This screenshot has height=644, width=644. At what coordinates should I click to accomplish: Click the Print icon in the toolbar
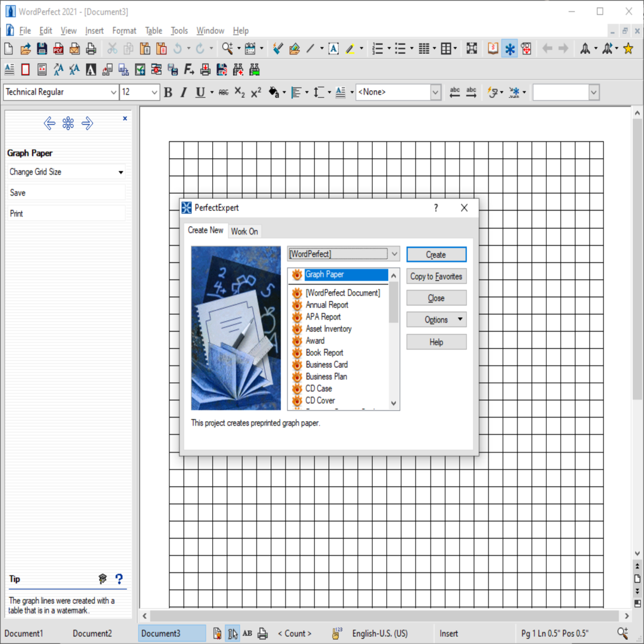[91, 49]
